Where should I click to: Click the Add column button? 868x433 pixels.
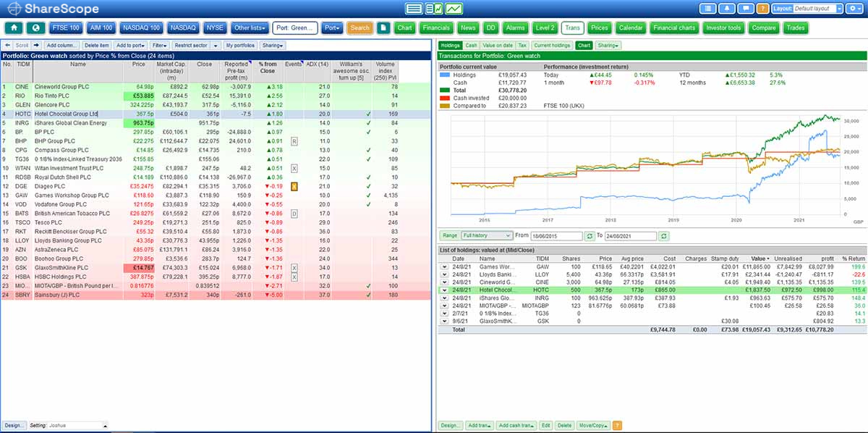click(x=61, y=45)
